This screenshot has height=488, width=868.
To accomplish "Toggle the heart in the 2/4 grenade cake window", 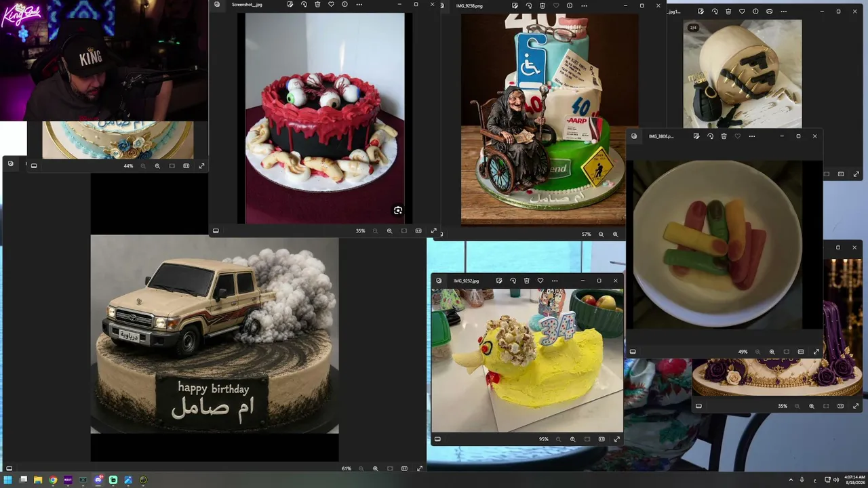I will 742,12.
